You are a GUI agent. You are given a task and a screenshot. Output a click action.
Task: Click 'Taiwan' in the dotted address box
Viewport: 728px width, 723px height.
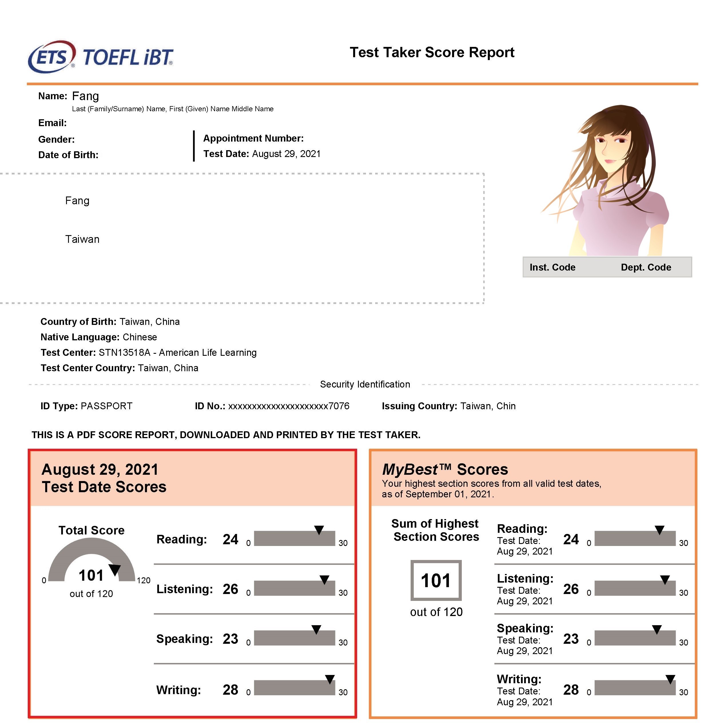coord(82,239)
